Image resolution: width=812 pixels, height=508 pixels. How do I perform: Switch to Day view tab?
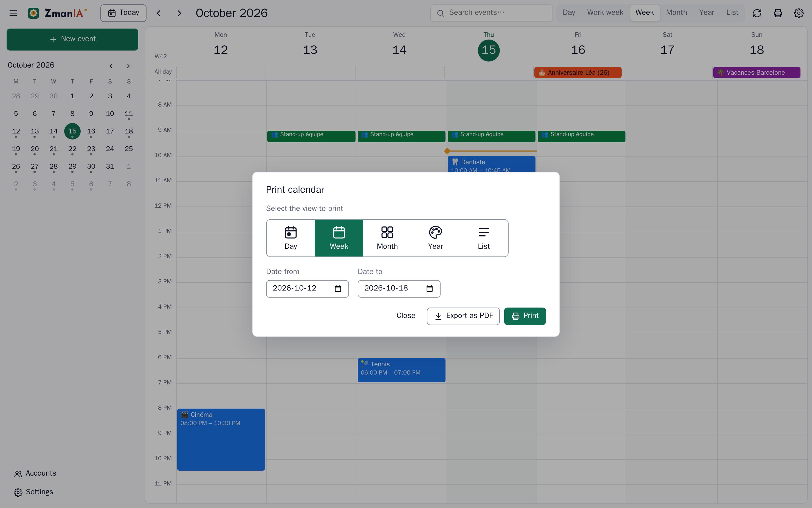click(x=569, y=13)
